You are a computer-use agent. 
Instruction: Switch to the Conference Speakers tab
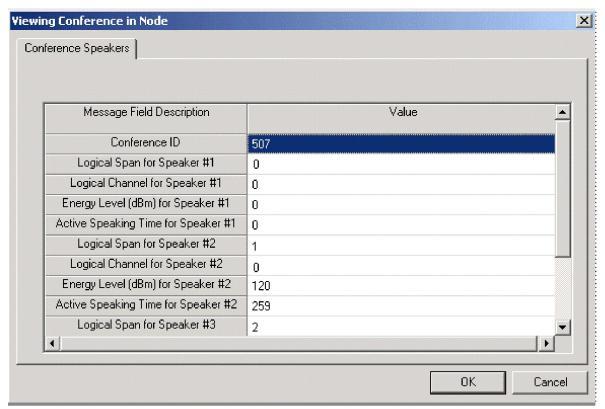coord(75,49)
